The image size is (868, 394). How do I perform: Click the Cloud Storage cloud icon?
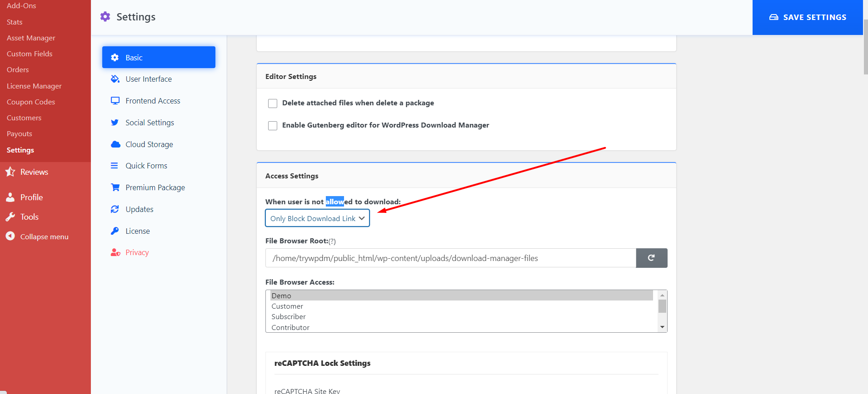(115, 144)
